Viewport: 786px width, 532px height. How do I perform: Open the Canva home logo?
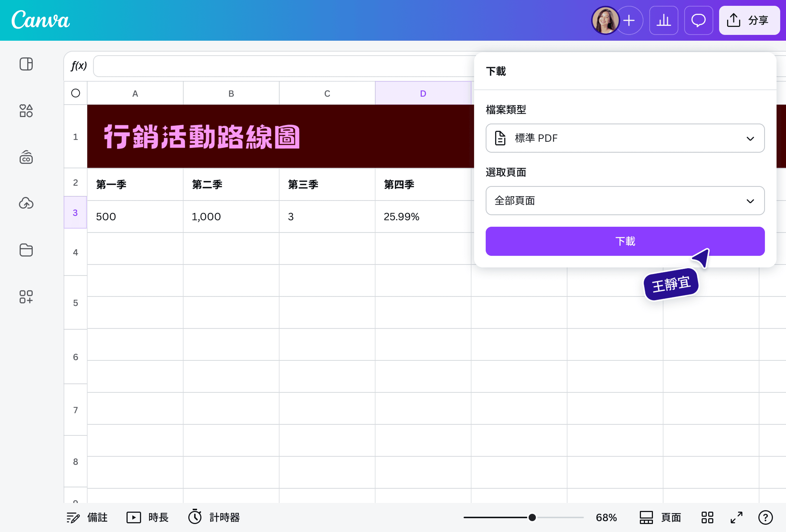[x=41, y=20]
